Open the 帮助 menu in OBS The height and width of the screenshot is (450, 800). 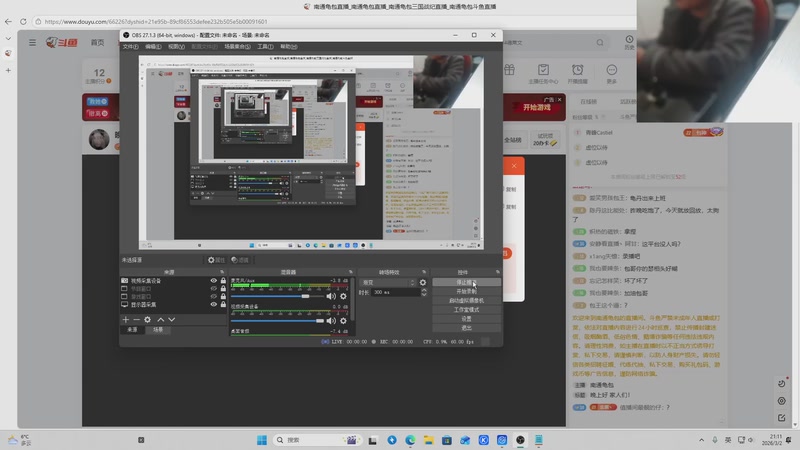(288, 46)
